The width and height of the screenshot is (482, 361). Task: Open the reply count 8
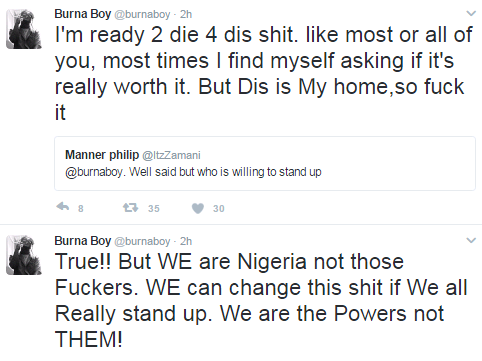point(81,209)
